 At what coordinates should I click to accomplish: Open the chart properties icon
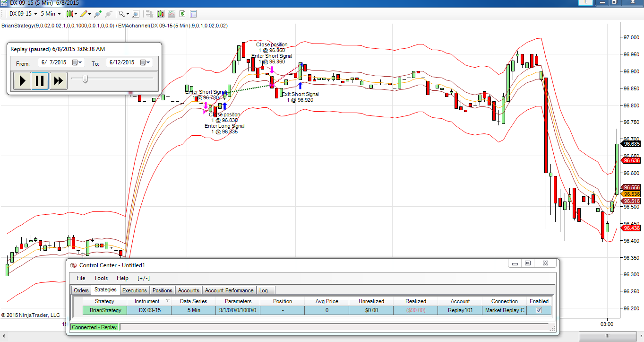point(193,14)
